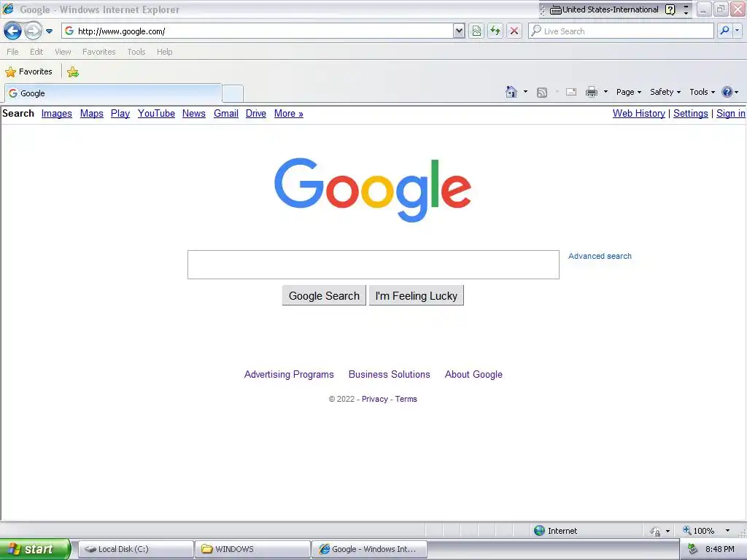Image resolution: width=747 pixels, height=560 pixels.
Task: Switch to Local Disk (C:) taskbar window
Action: point(136,549)
